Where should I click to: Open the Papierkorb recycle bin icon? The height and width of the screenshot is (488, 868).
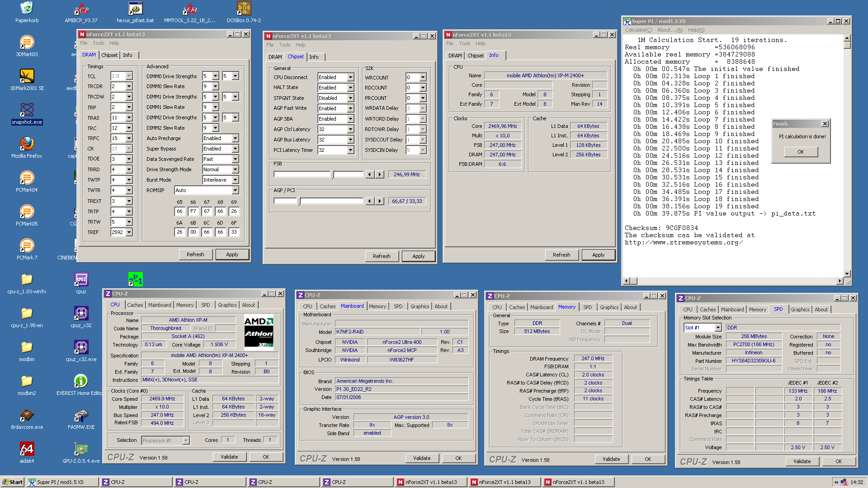(x=27, y=12)
